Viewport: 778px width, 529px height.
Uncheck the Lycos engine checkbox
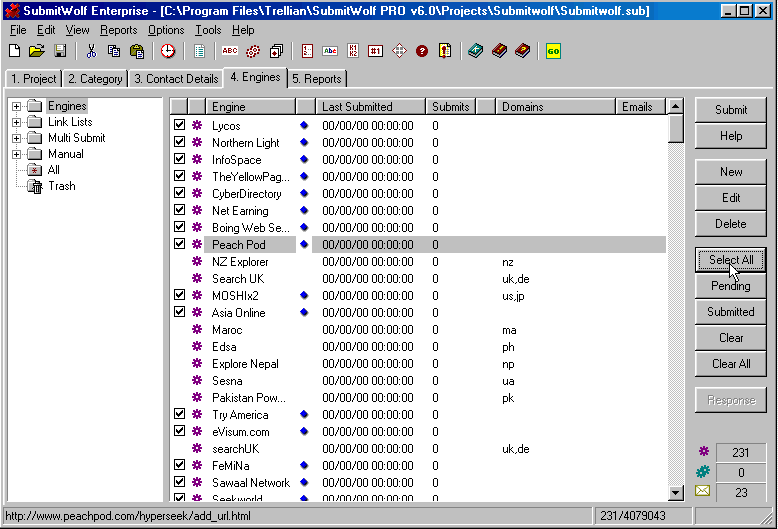[180, 125]
